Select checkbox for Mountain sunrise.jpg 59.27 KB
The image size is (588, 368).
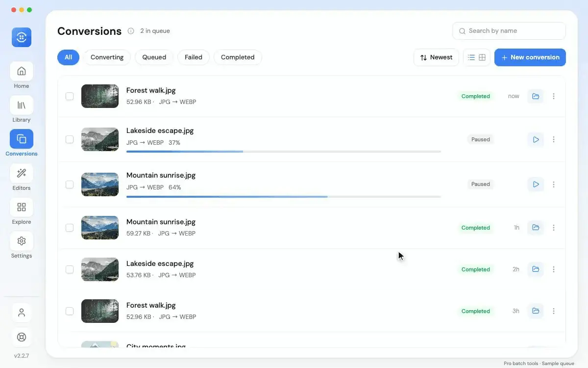point(70,228)
